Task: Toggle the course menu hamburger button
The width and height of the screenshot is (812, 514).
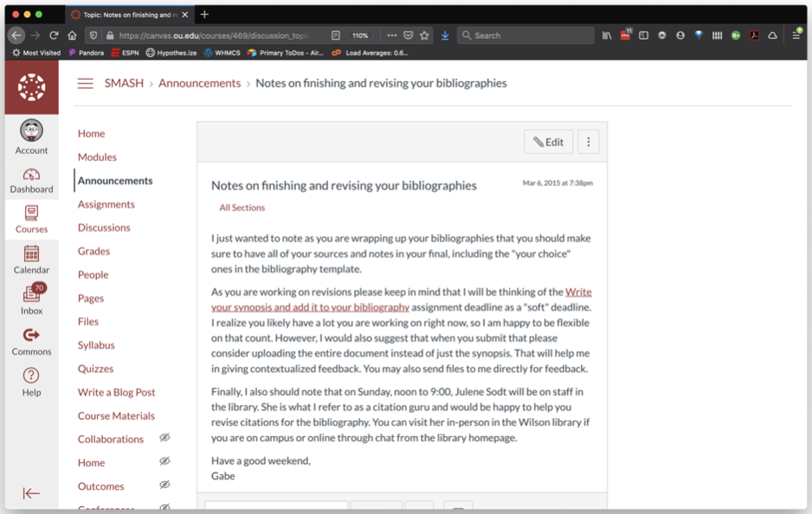Action: coord(85,84)
